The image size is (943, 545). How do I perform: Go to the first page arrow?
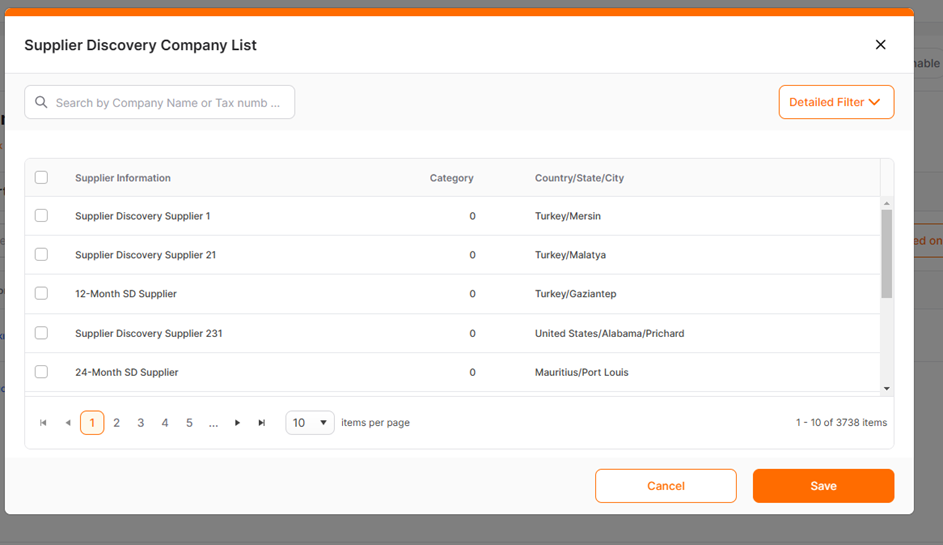[x=43, y=423]
